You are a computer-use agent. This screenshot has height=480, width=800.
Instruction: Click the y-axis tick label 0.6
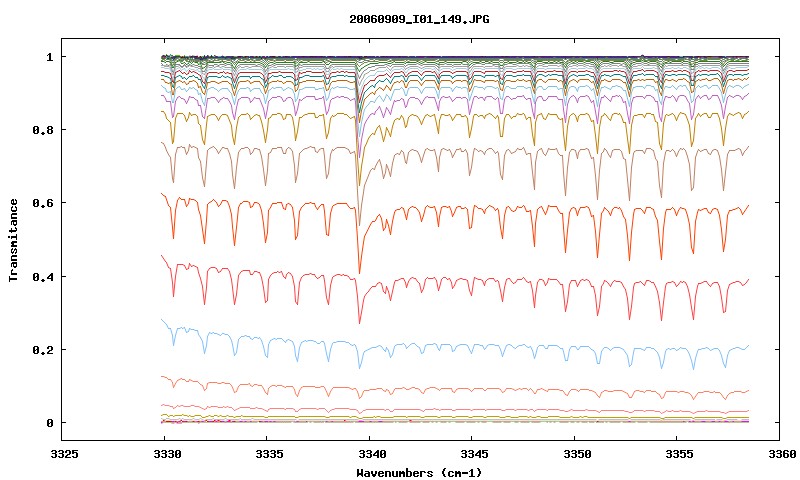(43, 203)
